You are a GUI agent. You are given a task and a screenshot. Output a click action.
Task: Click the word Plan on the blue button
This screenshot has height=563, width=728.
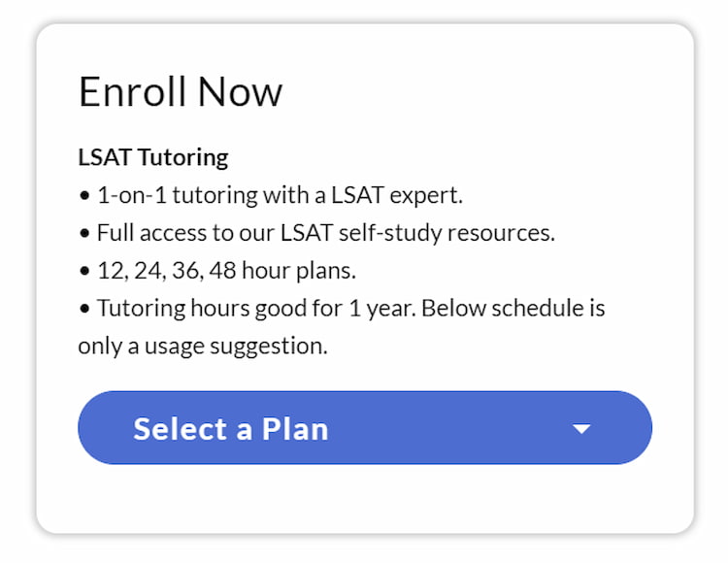coord(295,428)
